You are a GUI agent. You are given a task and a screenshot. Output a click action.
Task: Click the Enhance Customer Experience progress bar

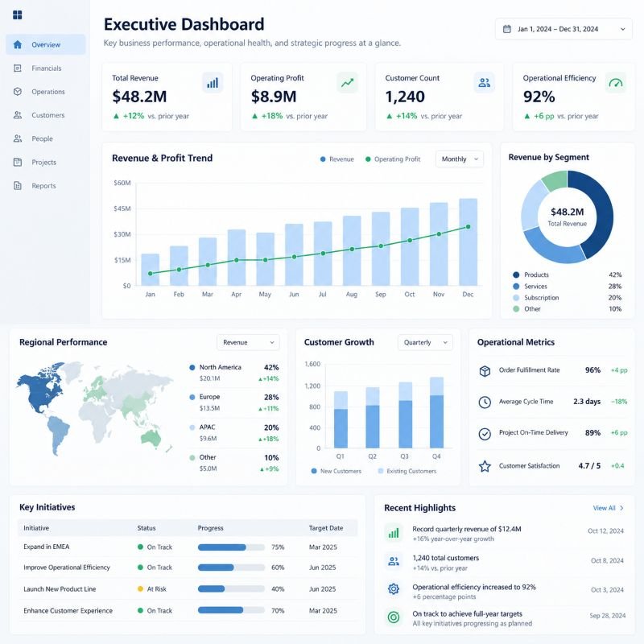click(x=231, y=610)
